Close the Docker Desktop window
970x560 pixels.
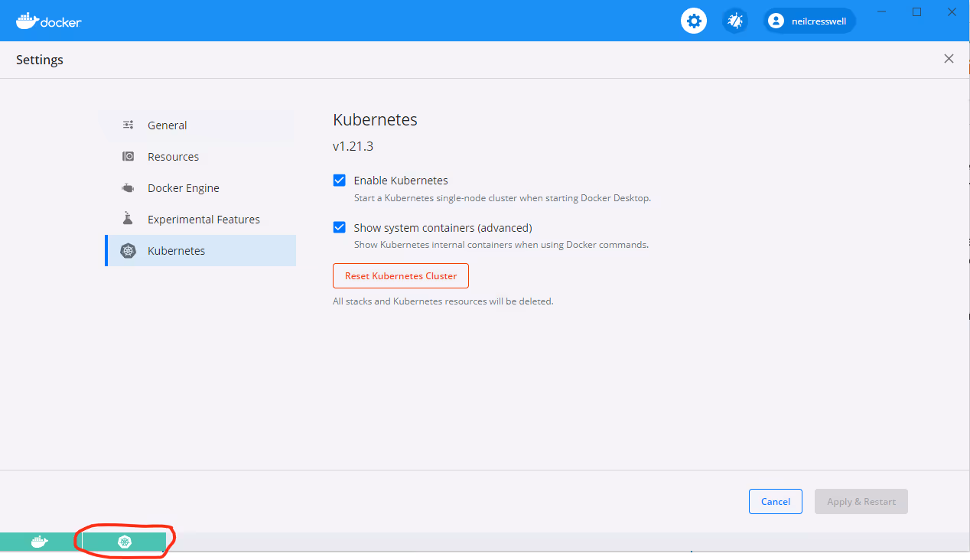coord(952,12)
